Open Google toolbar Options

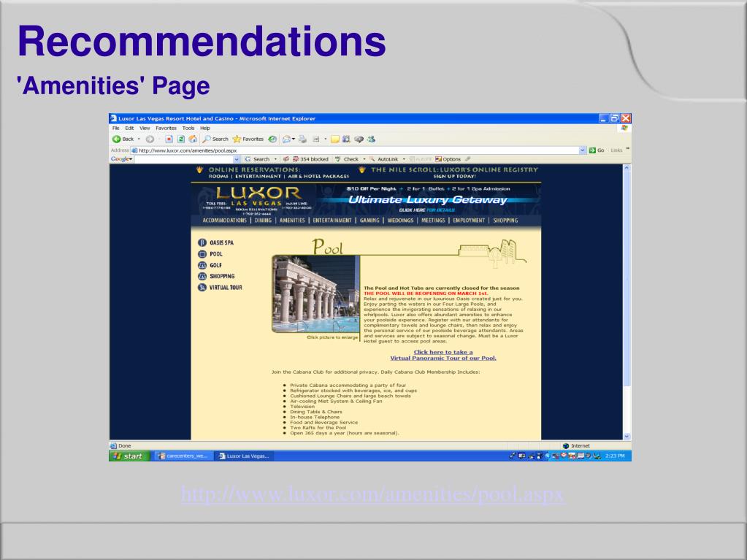(448, 159)
